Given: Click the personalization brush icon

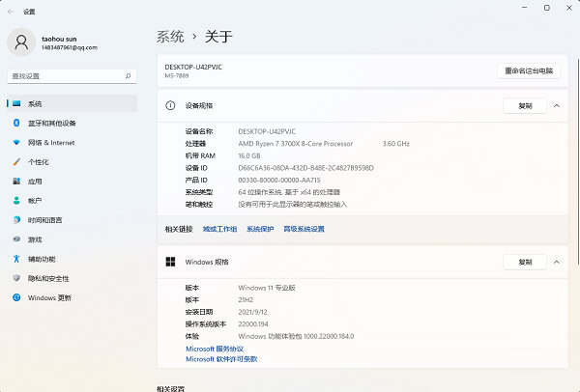Looking at the screenshot, I should 16,162.
